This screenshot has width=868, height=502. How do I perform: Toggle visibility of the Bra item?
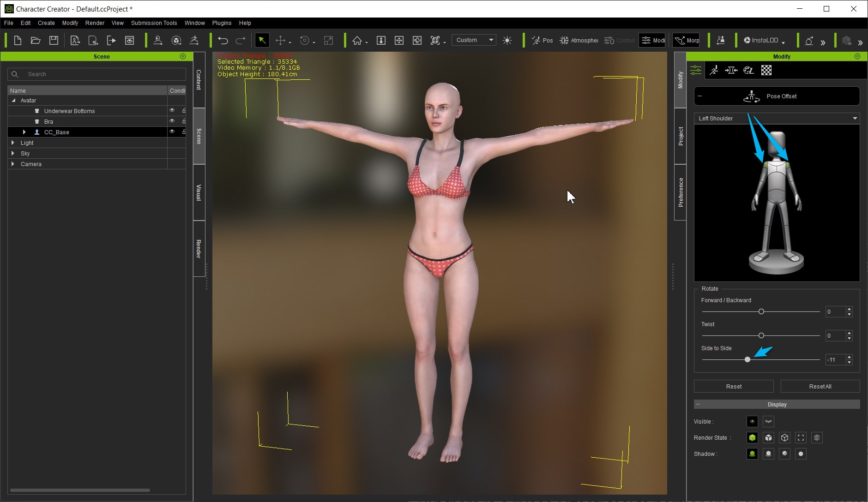pyautogui.click(x=172, y=121)
